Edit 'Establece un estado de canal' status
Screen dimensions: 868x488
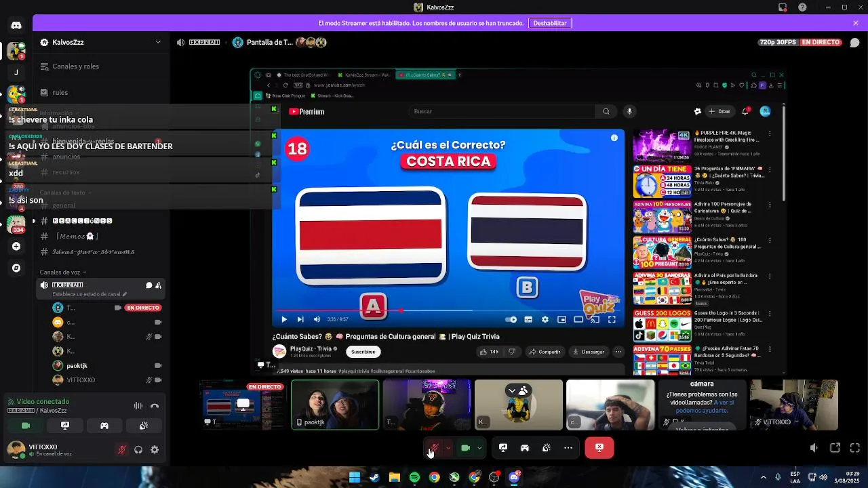[x=90, y=294]
